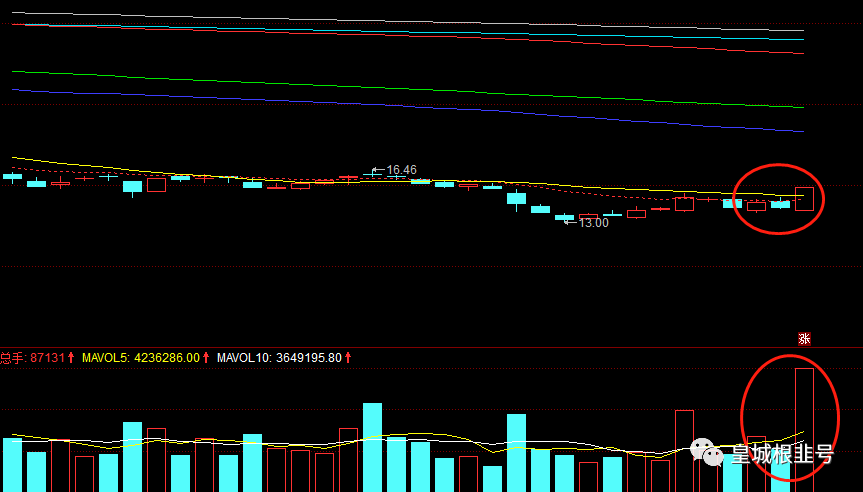Click the MAVOL10: 3649195.80 indicator text

[280, 358]
